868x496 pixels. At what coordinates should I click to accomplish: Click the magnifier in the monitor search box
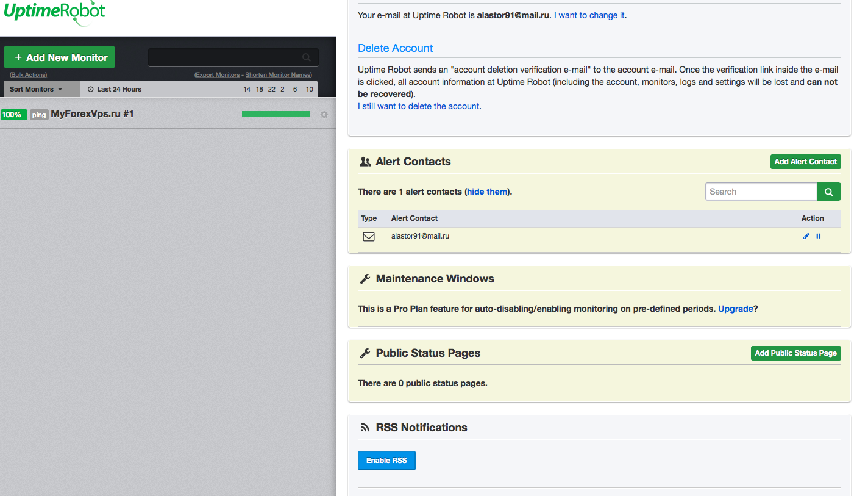(307, 57)
